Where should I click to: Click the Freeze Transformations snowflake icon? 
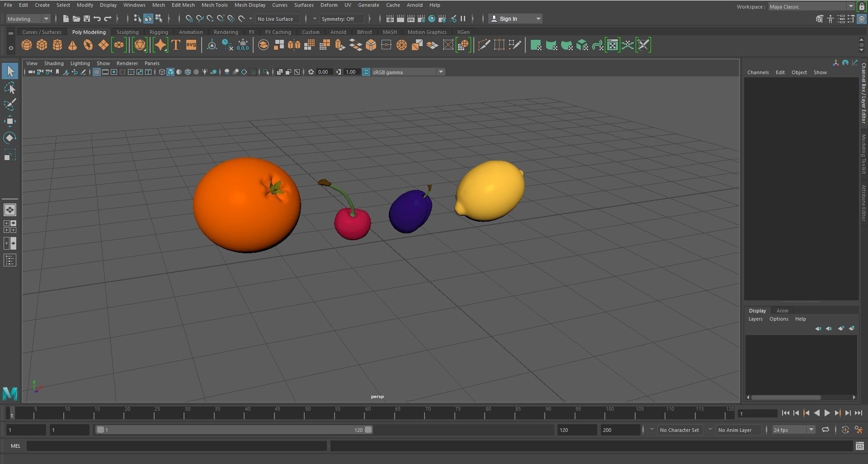243,45
